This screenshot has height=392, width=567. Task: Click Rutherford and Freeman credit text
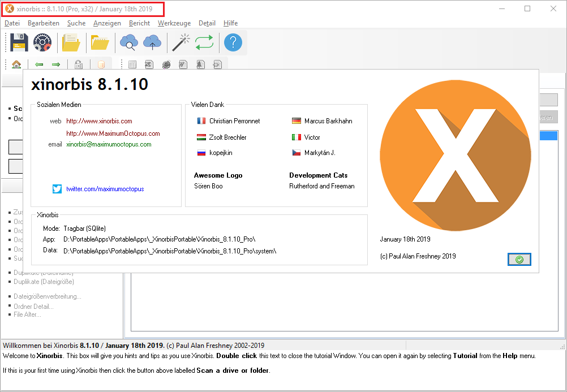322,186
